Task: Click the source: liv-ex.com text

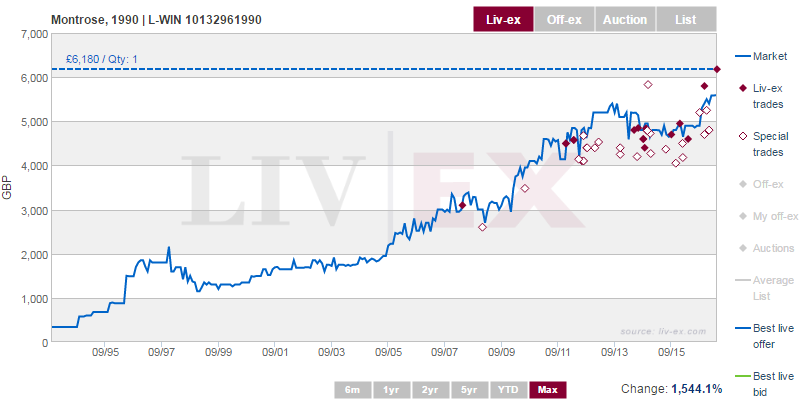Action: click(x=663, y=331)
